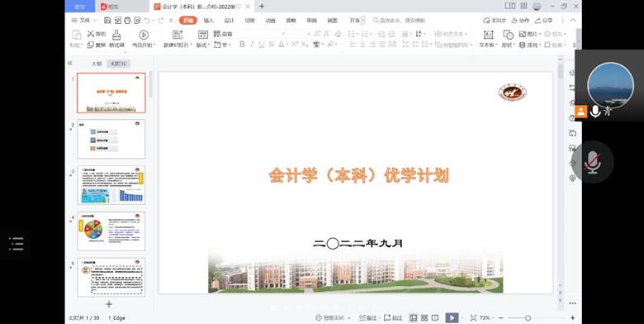Image resolution: width=644 pixels, height=324 pixels.
Task: Open a new document tab with plus
Action: click(x=262, y=6)
